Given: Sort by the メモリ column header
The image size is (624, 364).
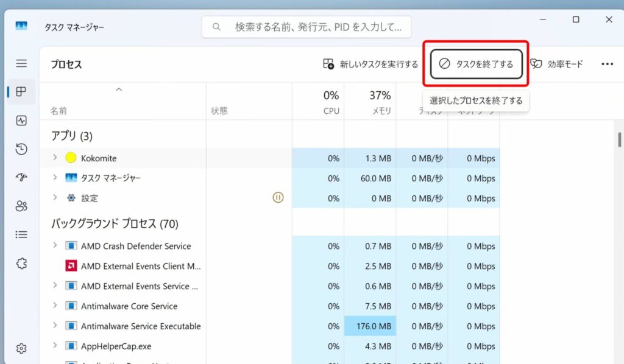Looking at the screenshot, I should click(x=379, y=102).
